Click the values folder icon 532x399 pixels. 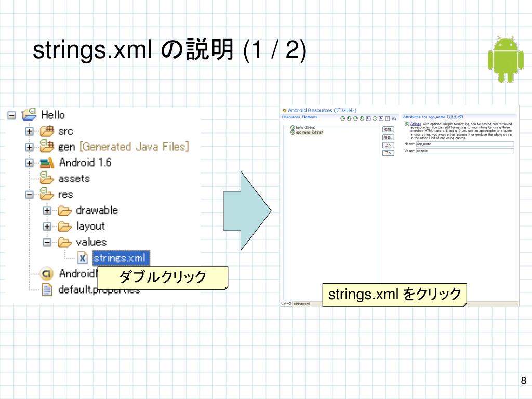(x=64, y=242)
